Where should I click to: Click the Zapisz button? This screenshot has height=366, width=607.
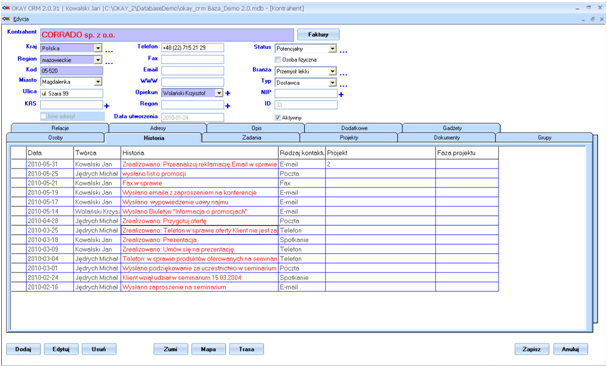[532, 349]
